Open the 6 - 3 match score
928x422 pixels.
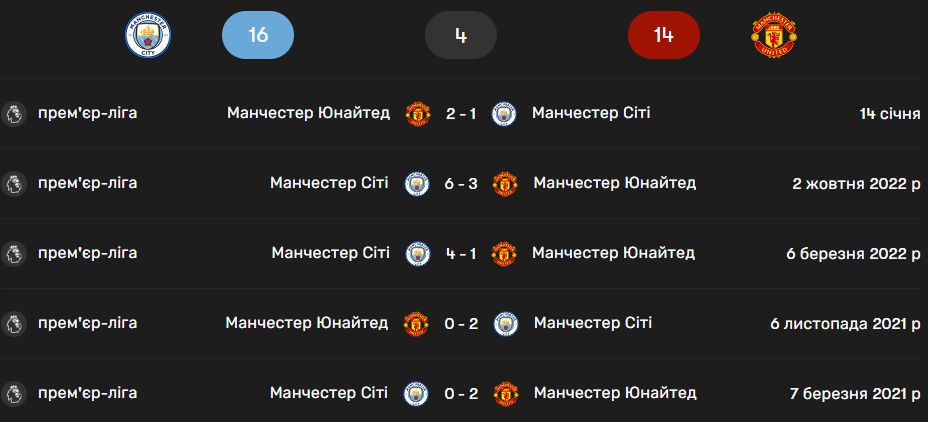pos(461,184)
